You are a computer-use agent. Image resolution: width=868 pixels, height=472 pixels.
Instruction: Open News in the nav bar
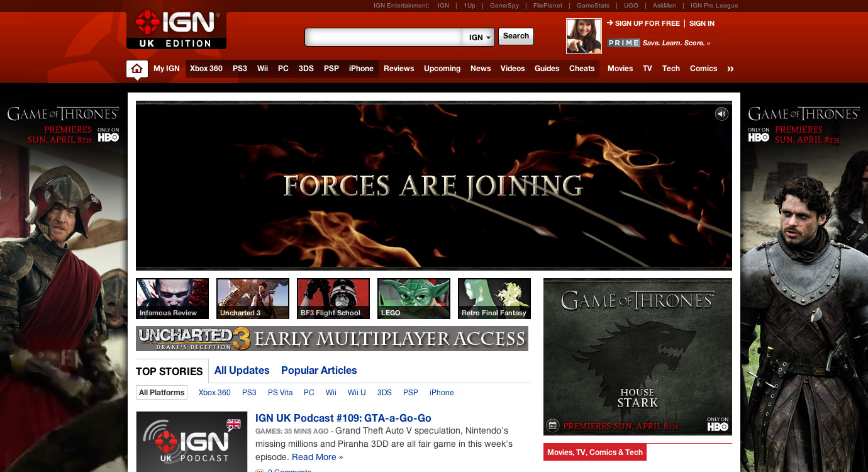click(481, 69)
